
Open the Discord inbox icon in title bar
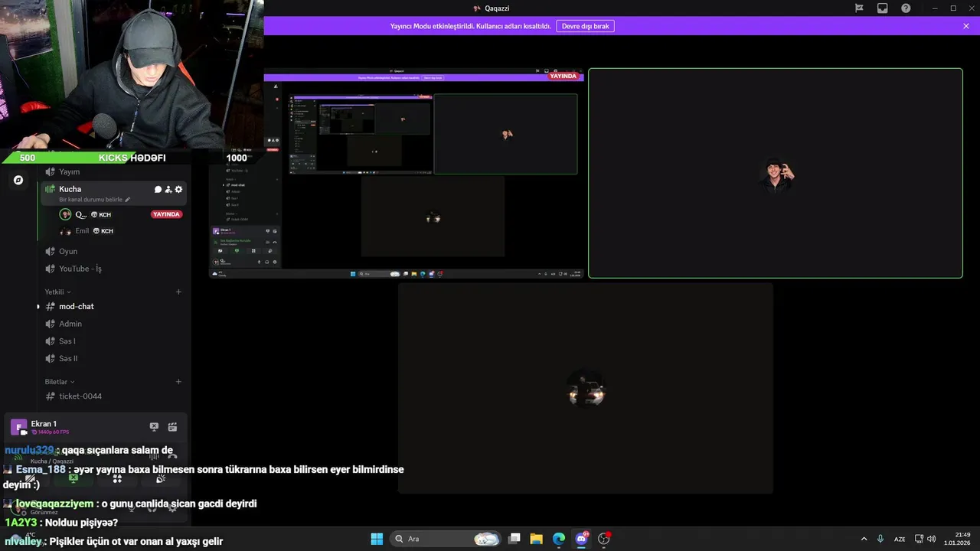click(882, 8)
